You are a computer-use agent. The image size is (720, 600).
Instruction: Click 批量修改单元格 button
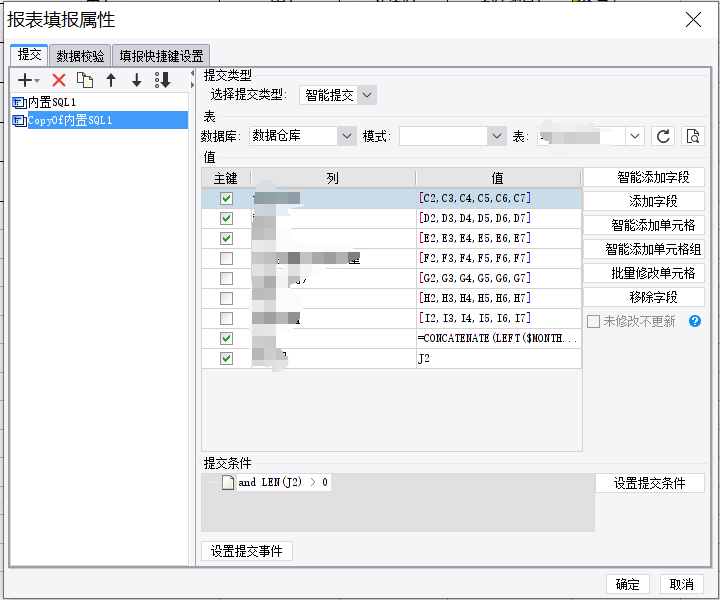point(644,273)
